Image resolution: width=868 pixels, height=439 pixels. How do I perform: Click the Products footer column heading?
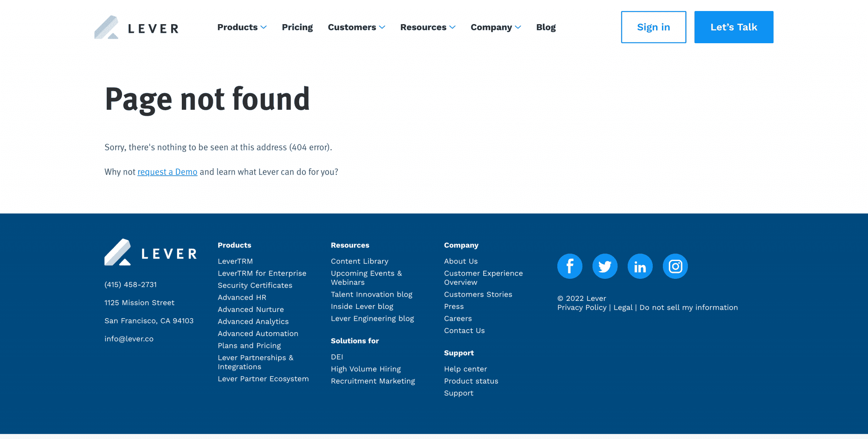[x=234, y=245]
